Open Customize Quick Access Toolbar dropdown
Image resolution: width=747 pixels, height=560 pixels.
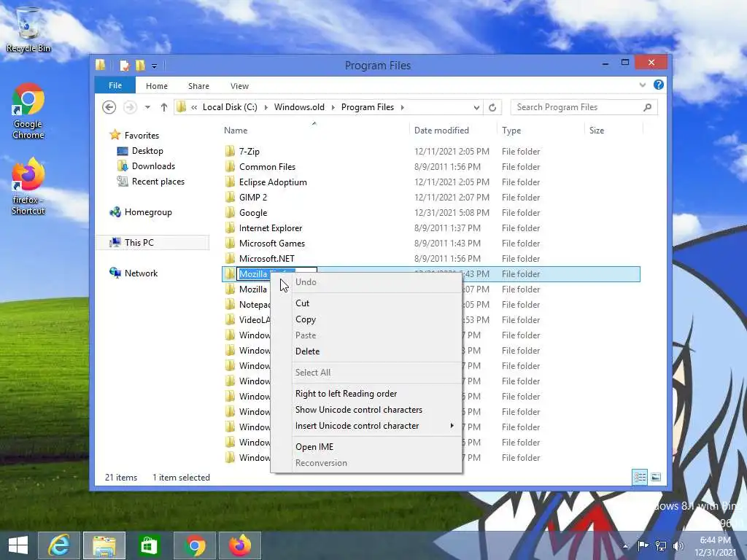(154, 66)
